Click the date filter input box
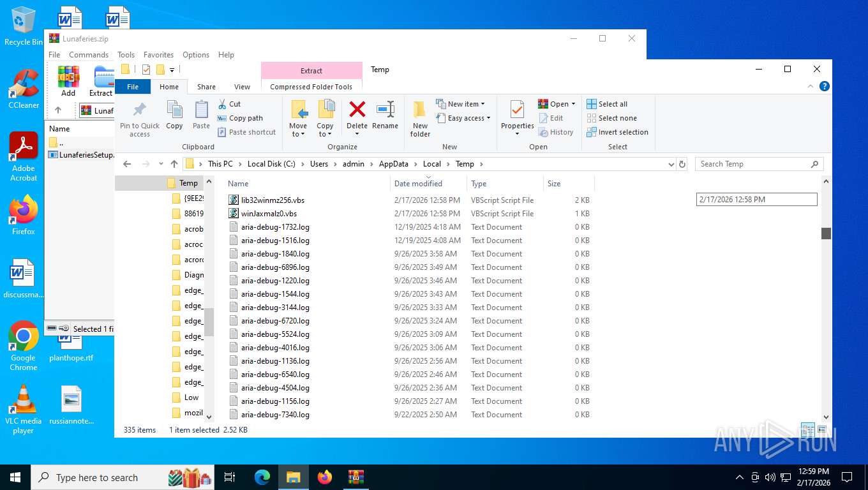The height and width of the screenshot is (490, 868). pos(756,199)
